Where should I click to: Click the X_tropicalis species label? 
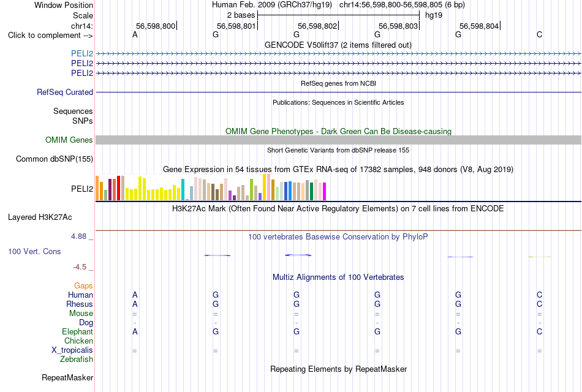click(x=72, y=350)
